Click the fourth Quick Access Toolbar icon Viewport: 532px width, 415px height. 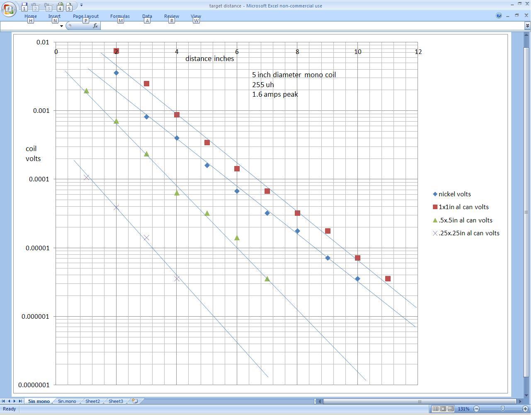[60, 6]
